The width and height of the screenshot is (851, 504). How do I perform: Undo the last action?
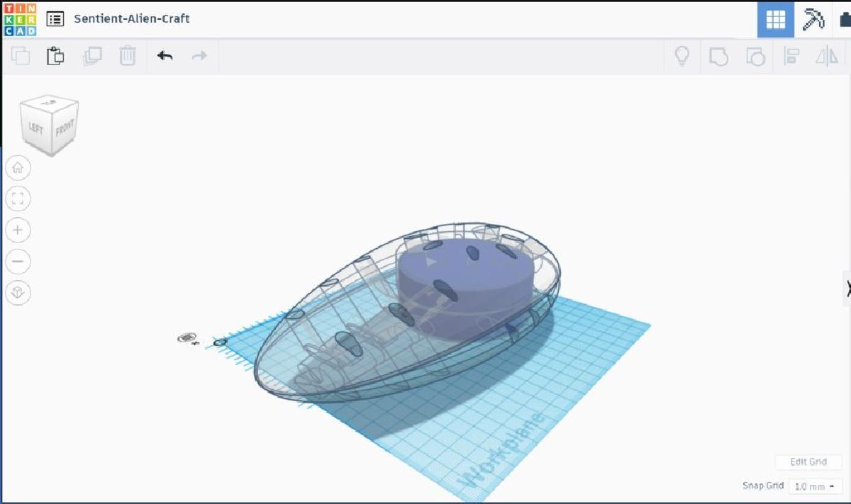coord(165,55)
